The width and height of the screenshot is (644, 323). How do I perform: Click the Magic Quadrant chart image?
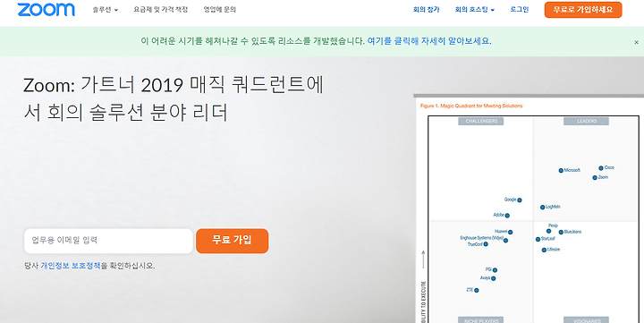(x=529, y=209)
